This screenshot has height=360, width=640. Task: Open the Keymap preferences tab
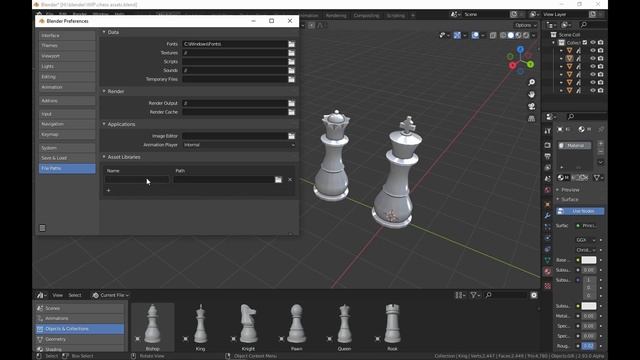pyautogui.click(x=67, y=134)
